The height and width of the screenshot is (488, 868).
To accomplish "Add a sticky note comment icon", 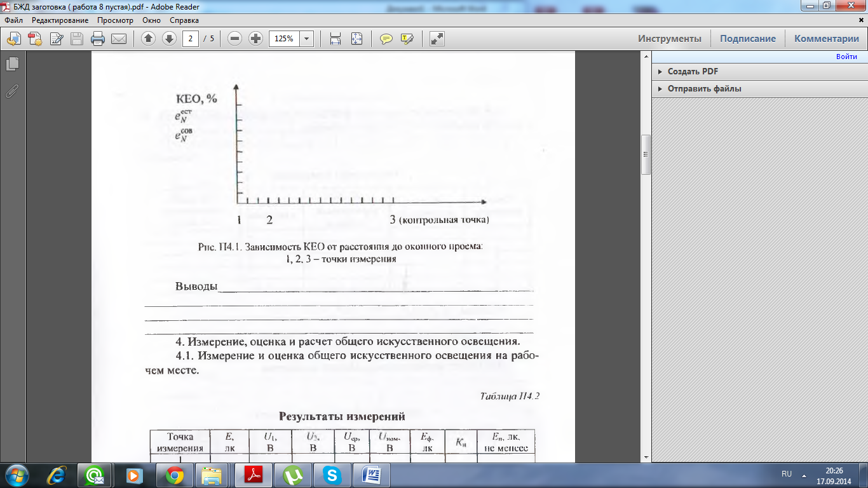I will pyautogui.click(x=386, y=39).
